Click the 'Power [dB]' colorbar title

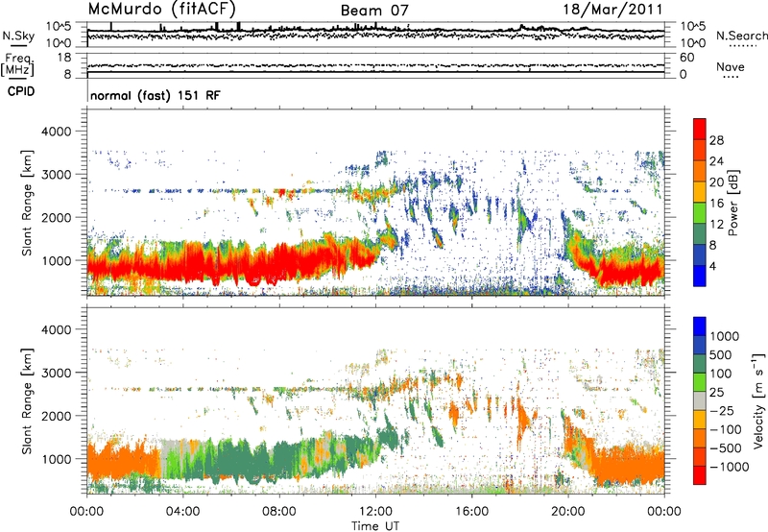click(733, 203)
